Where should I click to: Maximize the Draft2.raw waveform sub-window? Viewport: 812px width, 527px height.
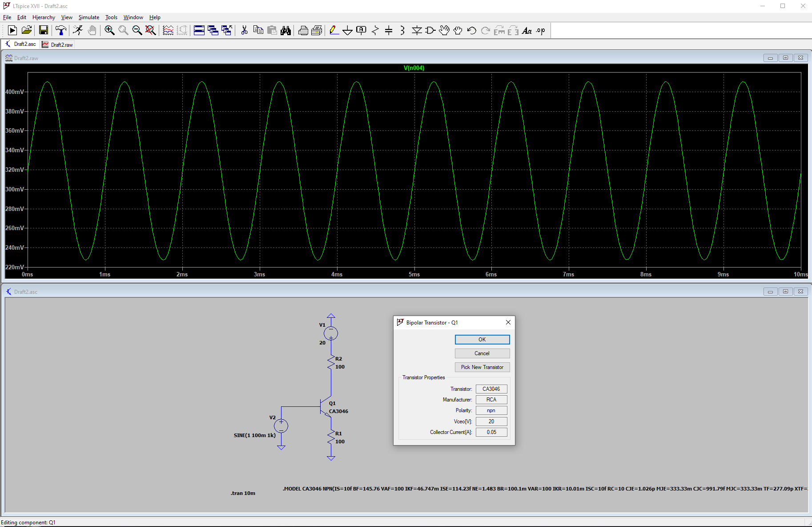tap(786, 58)
